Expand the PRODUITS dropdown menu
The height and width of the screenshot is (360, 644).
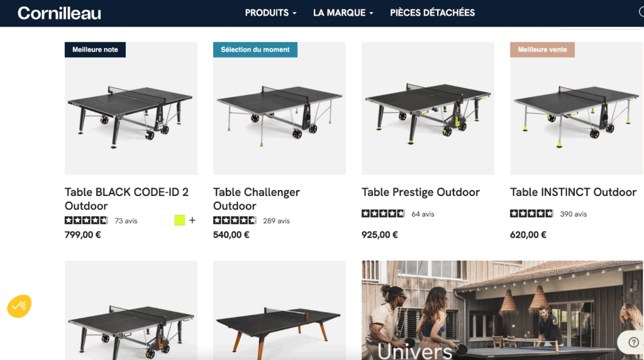(x=270, y=13)
